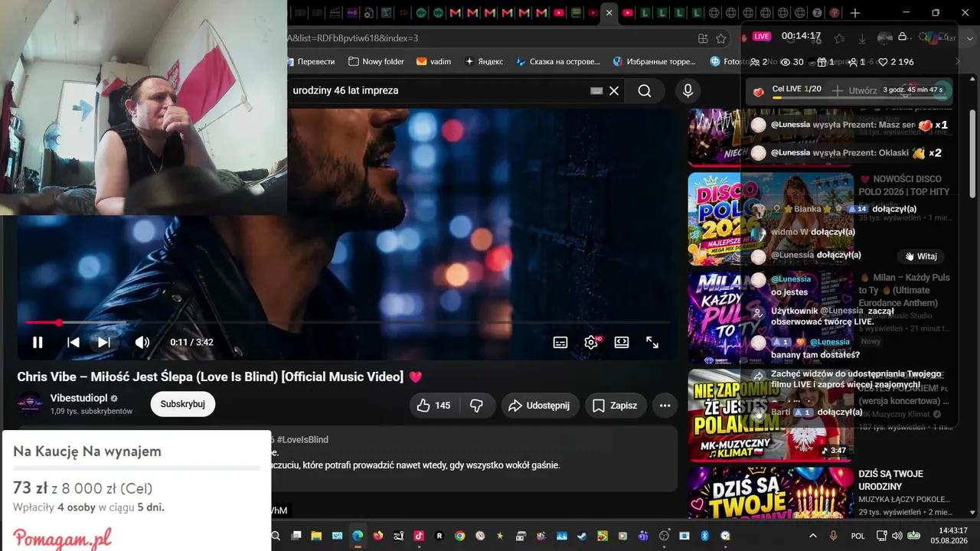Open the more actions three-dot menu
Screen dimensions: 980x551
point(665,406)
